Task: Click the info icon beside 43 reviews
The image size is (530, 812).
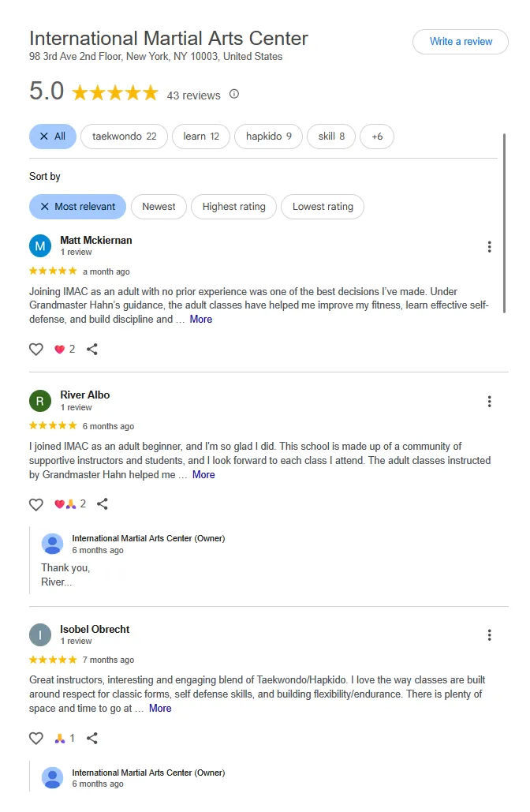Action: pyautogui.click(x=234, y=95)
